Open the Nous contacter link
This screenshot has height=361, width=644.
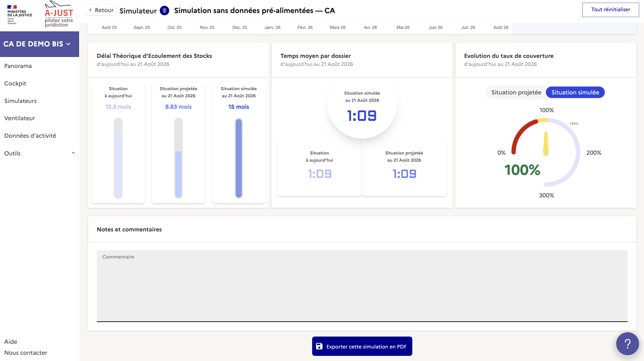[x=26, y=352]
